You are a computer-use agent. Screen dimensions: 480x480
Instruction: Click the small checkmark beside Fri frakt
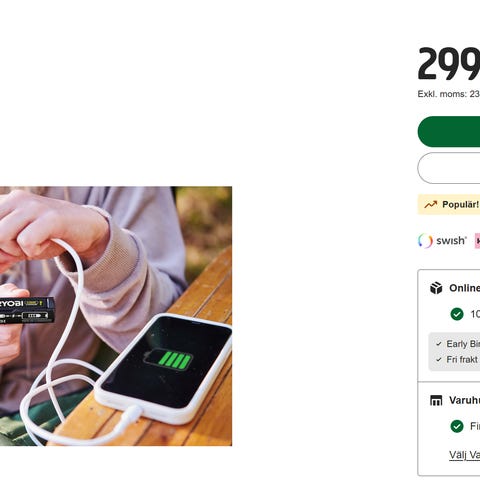point(439,360)
